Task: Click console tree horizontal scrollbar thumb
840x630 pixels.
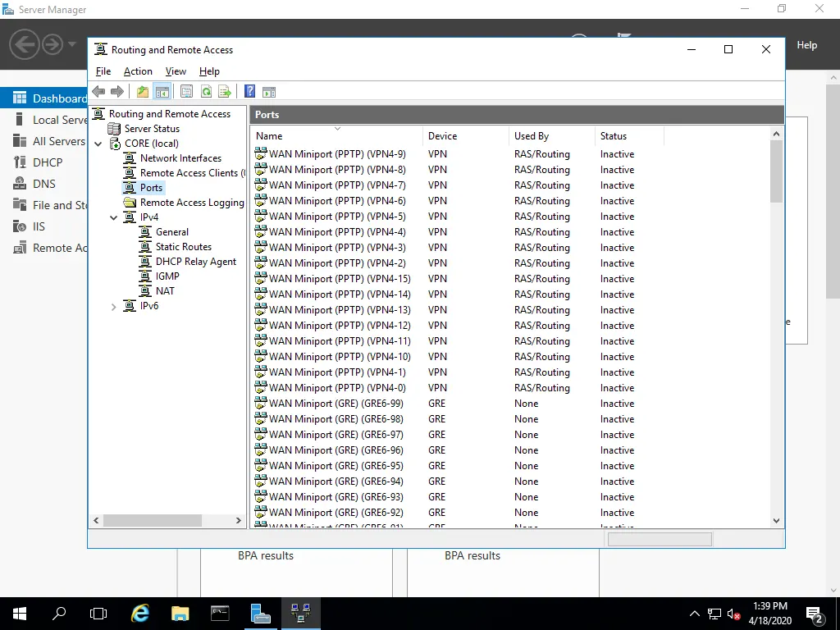Action: pos(152,520)
